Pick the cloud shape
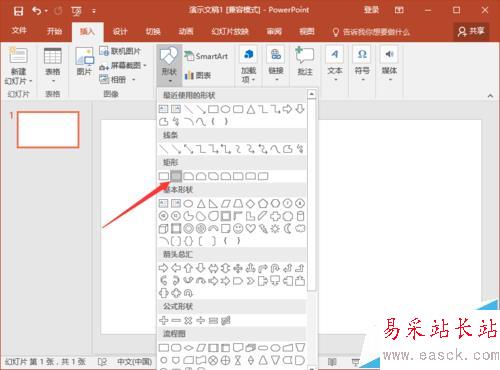Viewport: 500px width, 370px height. [x=300, y=229]
